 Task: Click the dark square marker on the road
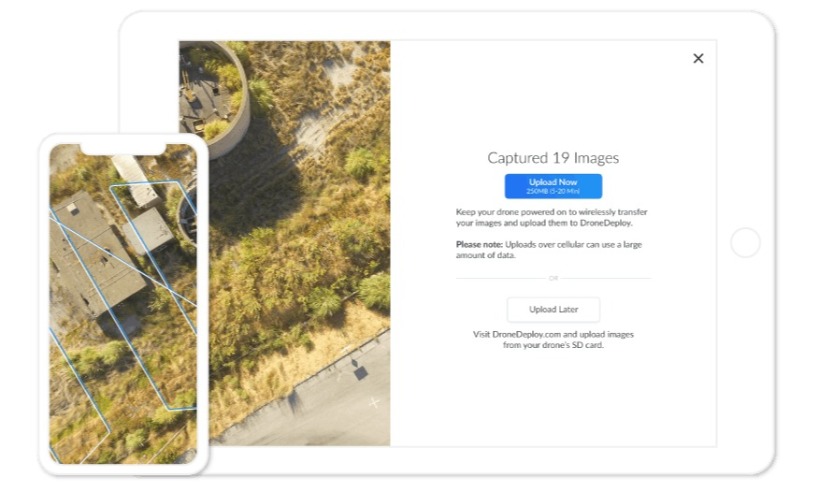tap(361, 373)
